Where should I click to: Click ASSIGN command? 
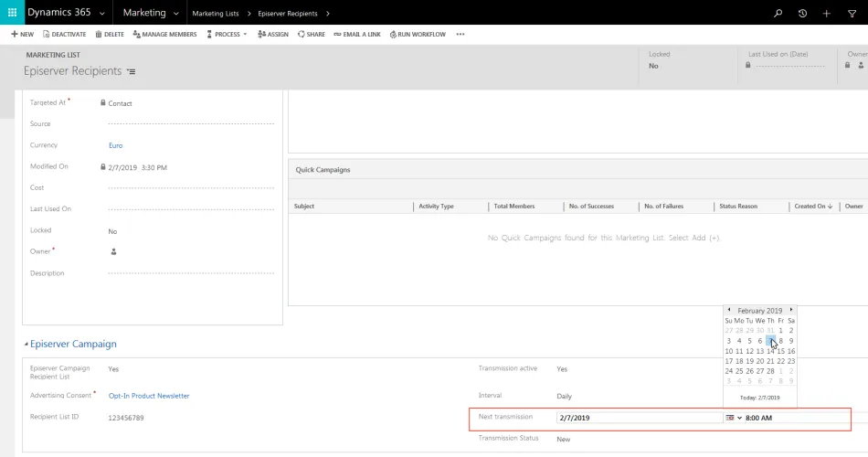273,35
